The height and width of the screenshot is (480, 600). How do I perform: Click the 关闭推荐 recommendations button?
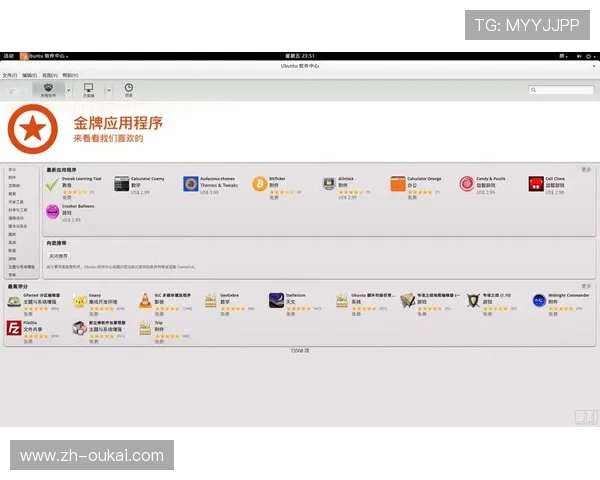coord(58,256)
